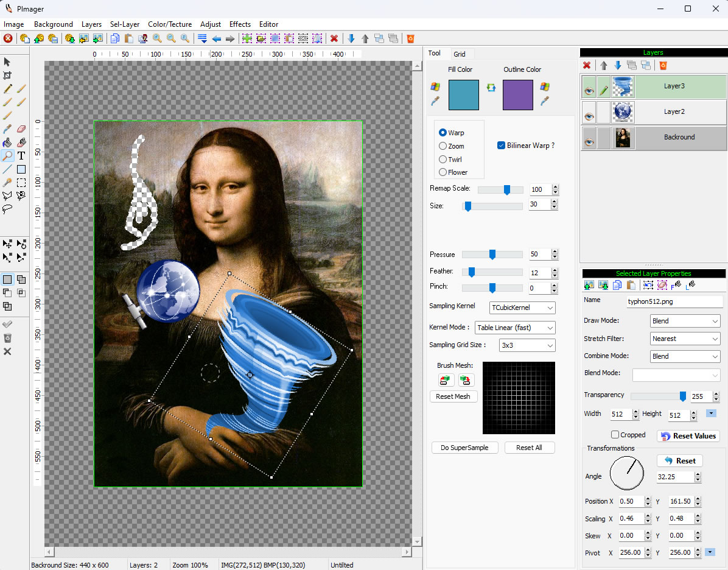
Task: Click the Reset All button
Action: [x=529, y=448]
